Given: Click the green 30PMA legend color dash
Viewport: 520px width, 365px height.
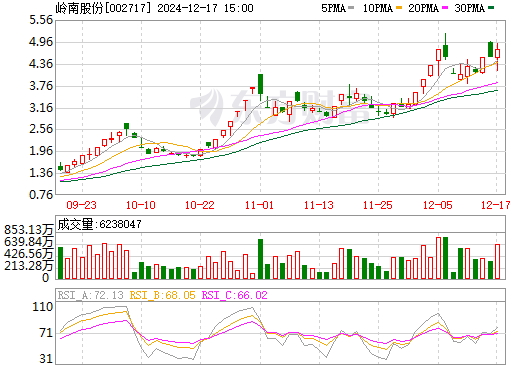Looking at the screenshot, I should 491,7.
